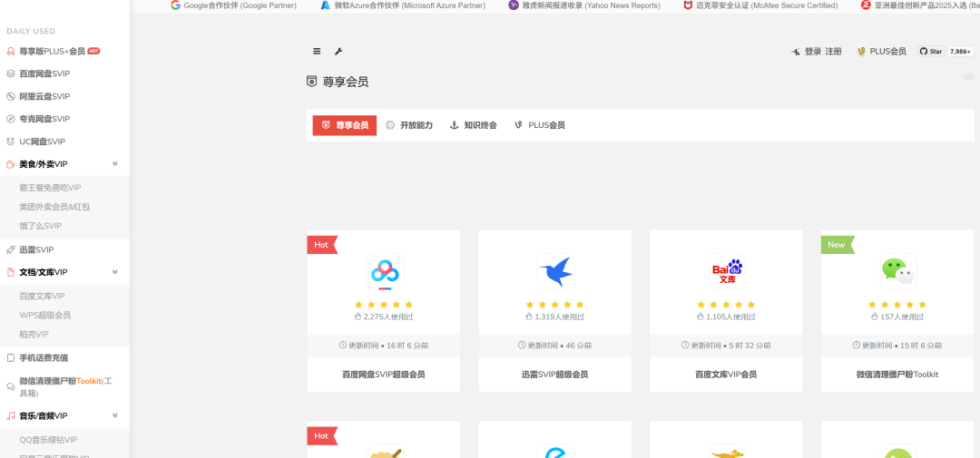Screen dimensions: 980x458
Task: Click the 夸克网盘SVIP compass icon
Action: pos(10,119)
